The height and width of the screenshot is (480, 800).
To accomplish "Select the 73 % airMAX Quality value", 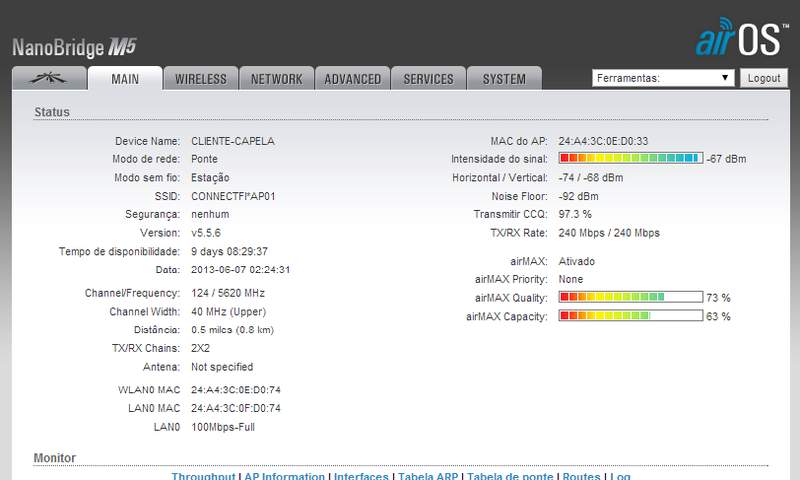I will point(718,297).
